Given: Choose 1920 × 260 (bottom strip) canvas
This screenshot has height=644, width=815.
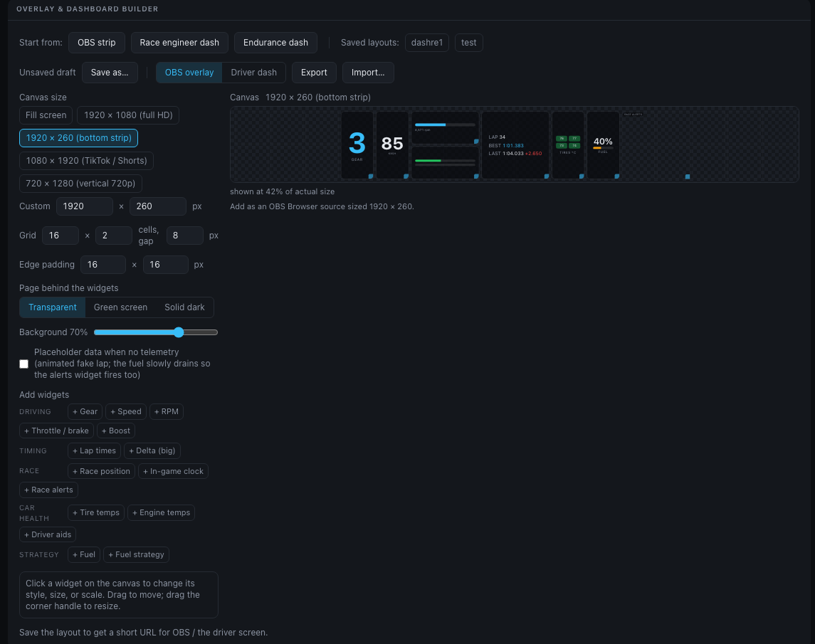Looking at the screenshot, I should 78,138.
